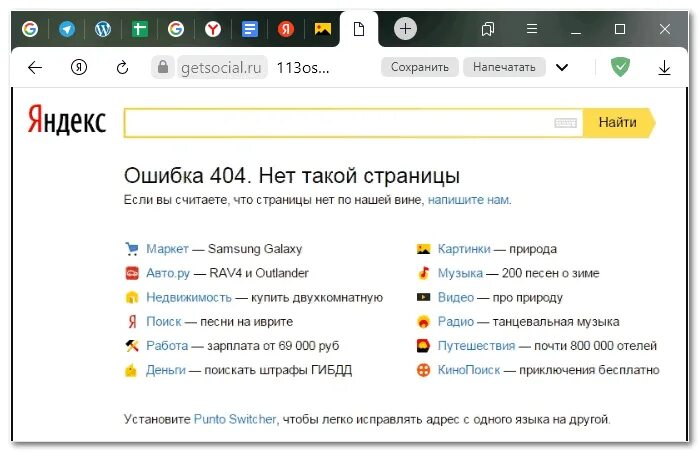Click the Напечатать button
The width and height of the screenshot is (700, 453).
(x=504, y=67)
